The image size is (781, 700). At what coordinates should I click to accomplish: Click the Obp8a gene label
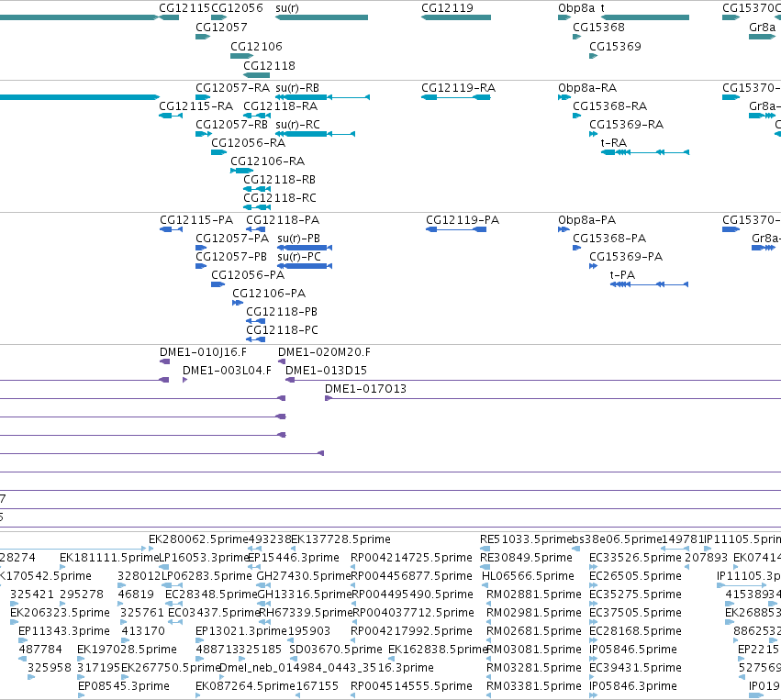pyautogui.click(x=576, y=8)
